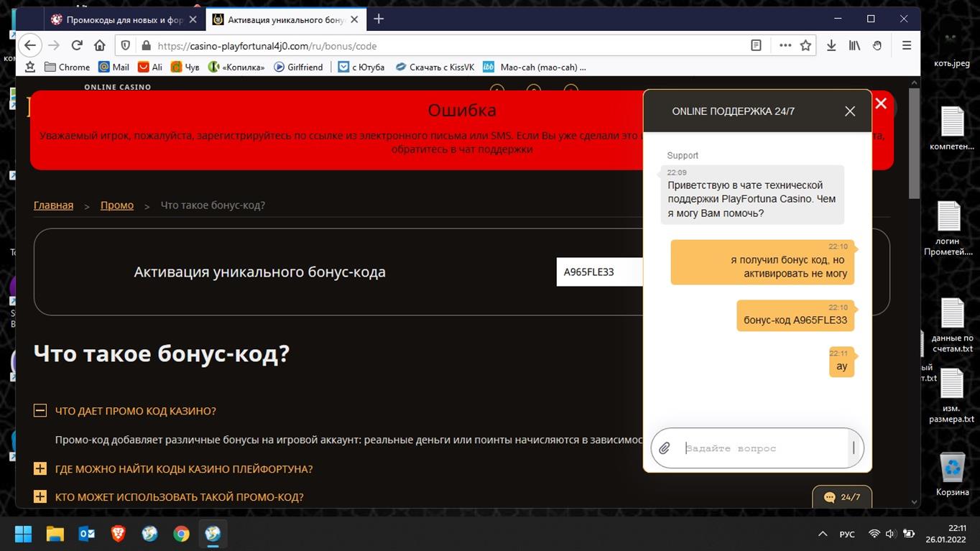The image size is (980, 551).
Task: Open a new tab with plus button
Action: point(379,19)
